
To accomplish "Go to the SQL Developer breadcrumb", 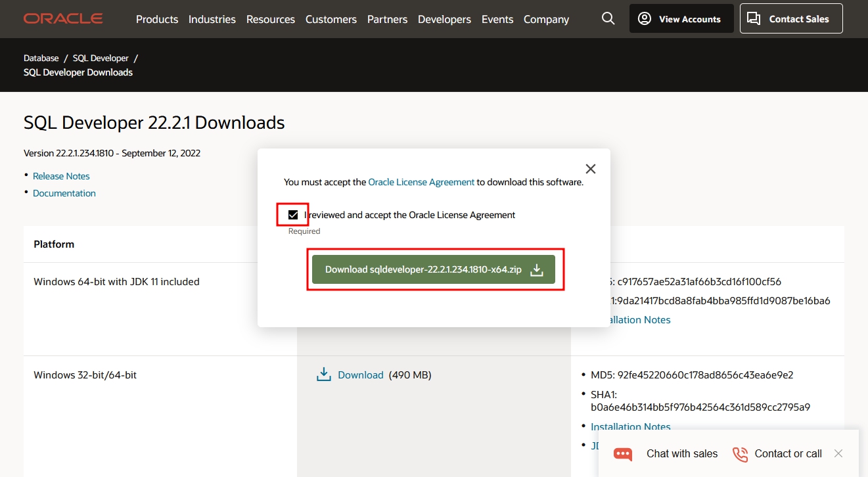I will (x=101, y=58).
